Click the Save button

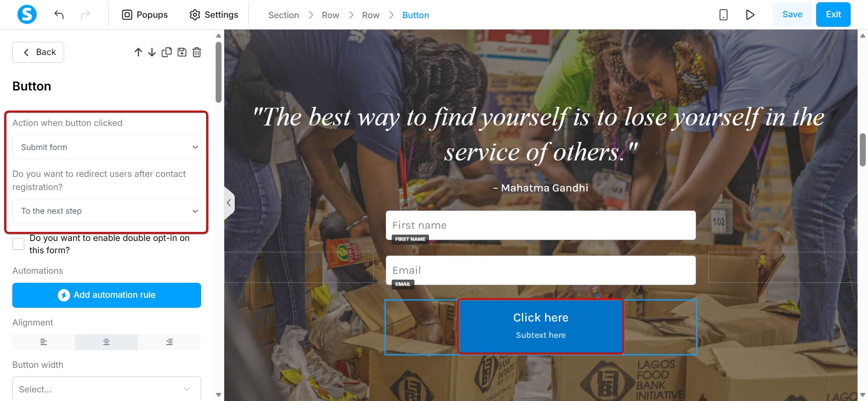792,15
